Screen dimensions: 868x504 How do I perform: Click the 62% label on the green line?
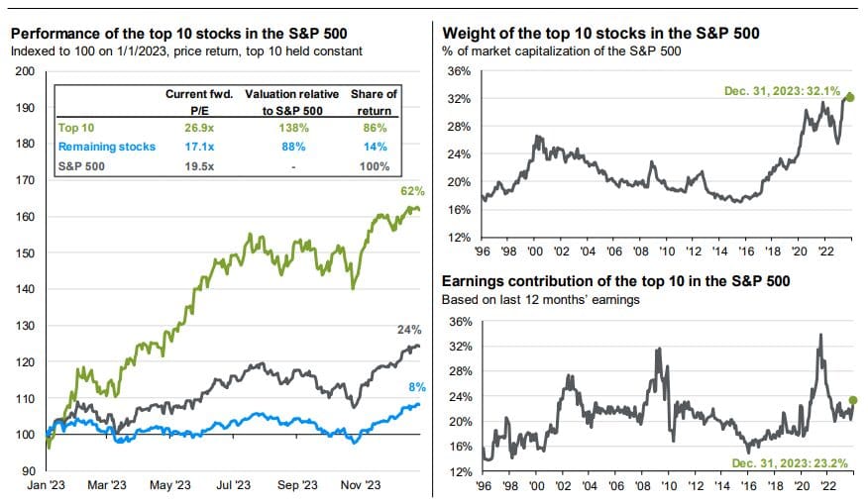412,191
